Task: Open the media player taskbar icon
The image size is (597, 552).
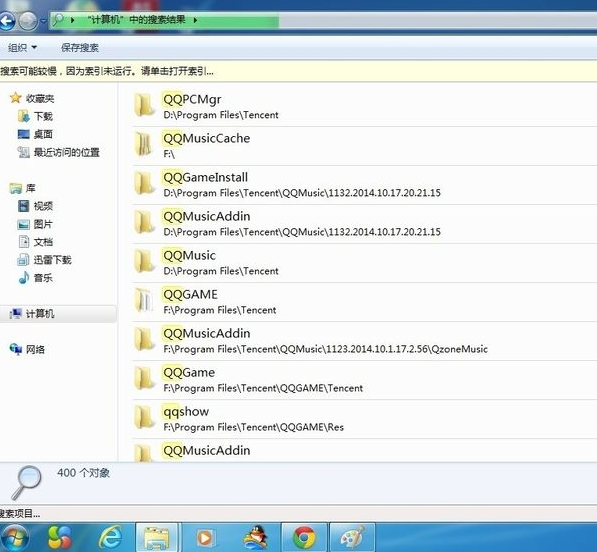Action: (x=206, y=537)
